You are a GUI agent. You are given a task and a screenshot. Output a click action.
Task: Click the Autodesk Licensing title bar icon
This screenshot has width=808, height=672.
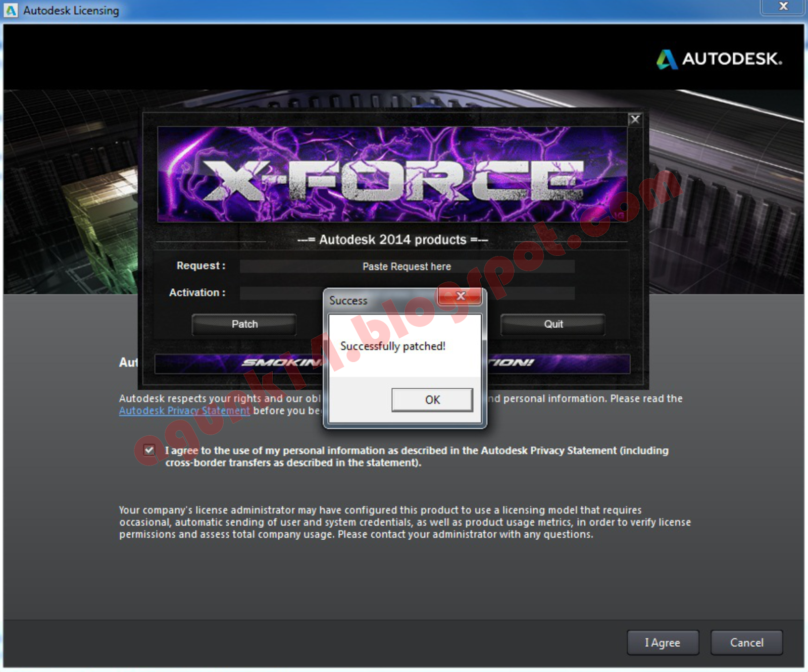pos(11,10)
